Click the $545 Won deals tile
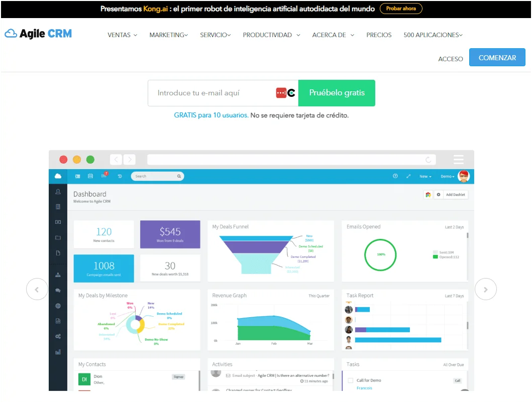 pos(170,234)
